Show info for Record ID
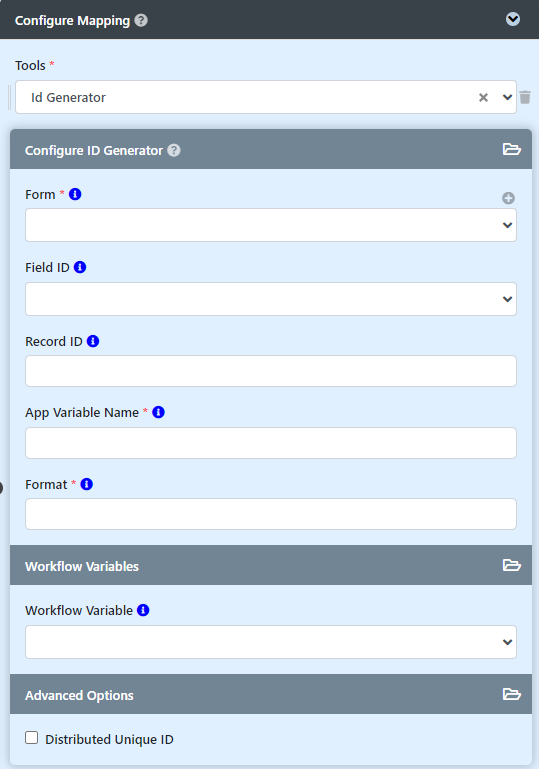Viewport: 539px width, 769px height. pyautogui.click(x=93, y=341)
